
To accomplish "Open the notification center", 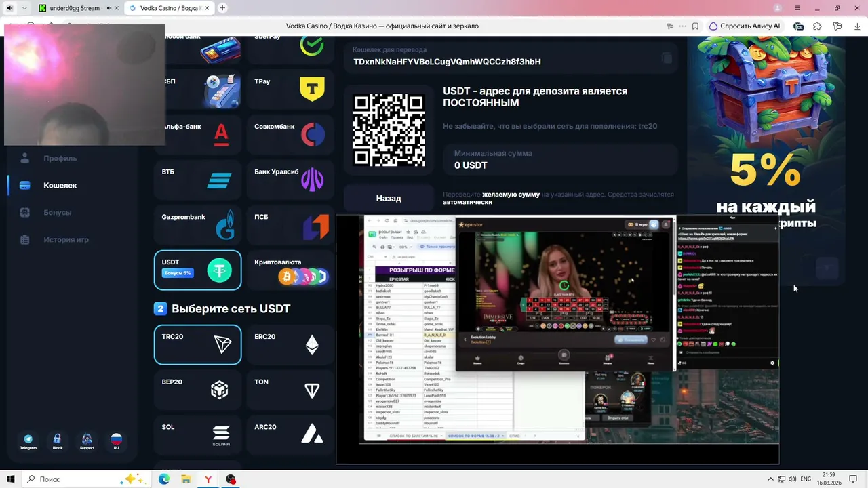I will click(x=854, y=479).
